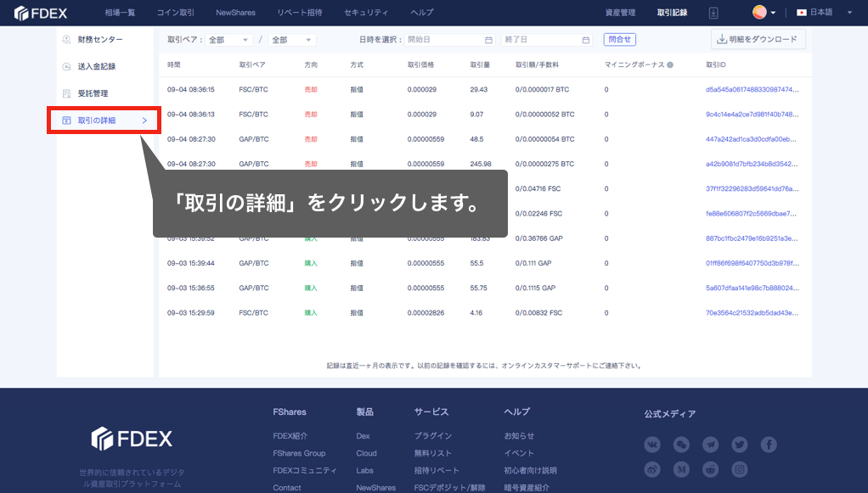
Task: Open Labs footer link
Action: pyautogui.click(x=365, y=470)
